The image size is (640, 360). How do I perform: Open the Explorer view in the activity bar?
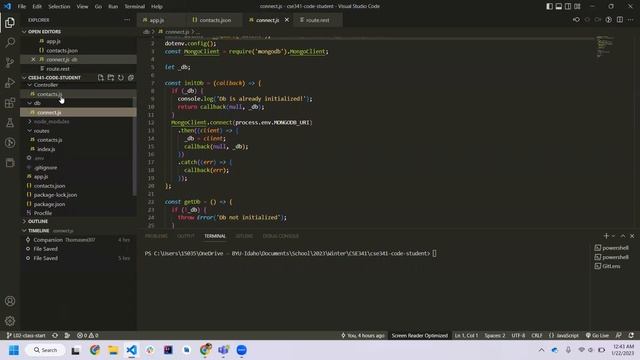tap(10, 22)
